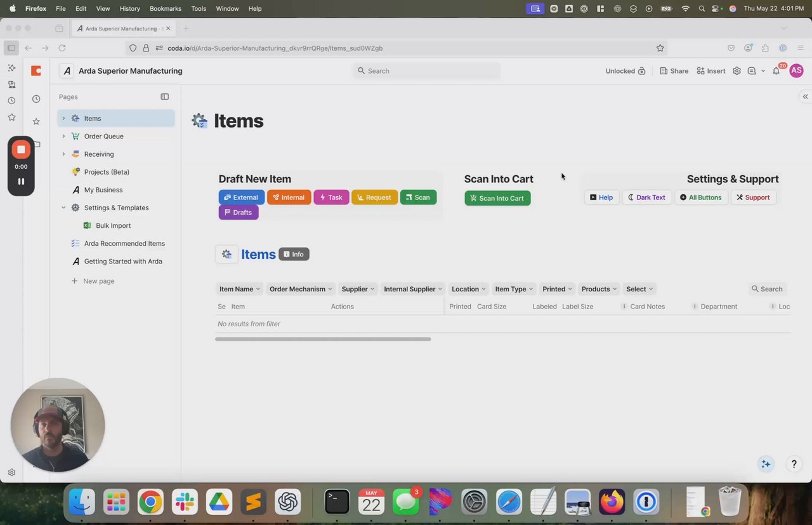Viewport: 812px width, 525px height.
Task: Bookmark this page with star icon
Action: tap(660, 48)
